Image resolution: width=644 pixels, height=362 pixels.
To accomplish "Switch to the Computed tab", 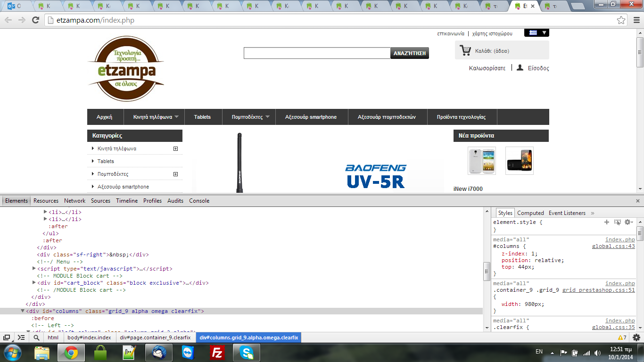I will (530, 213).
